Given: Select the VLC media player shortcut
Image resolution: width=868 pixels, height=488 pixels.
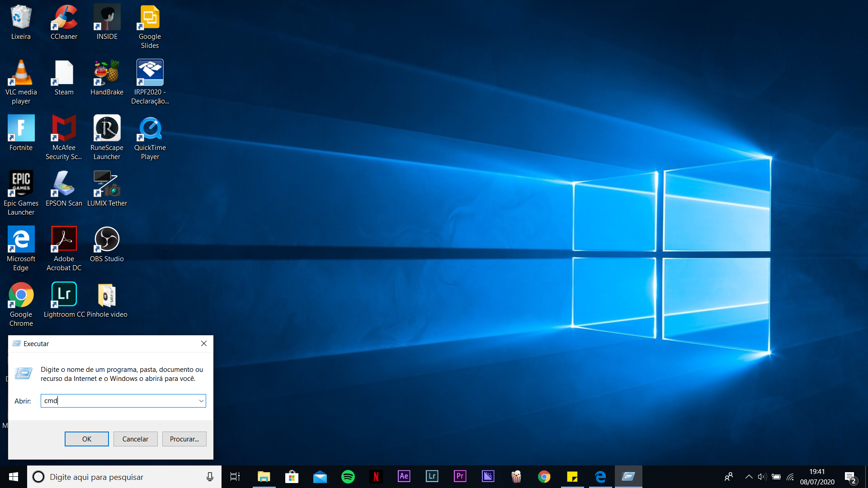Looking at the screenshot, I should click(21, 82).
